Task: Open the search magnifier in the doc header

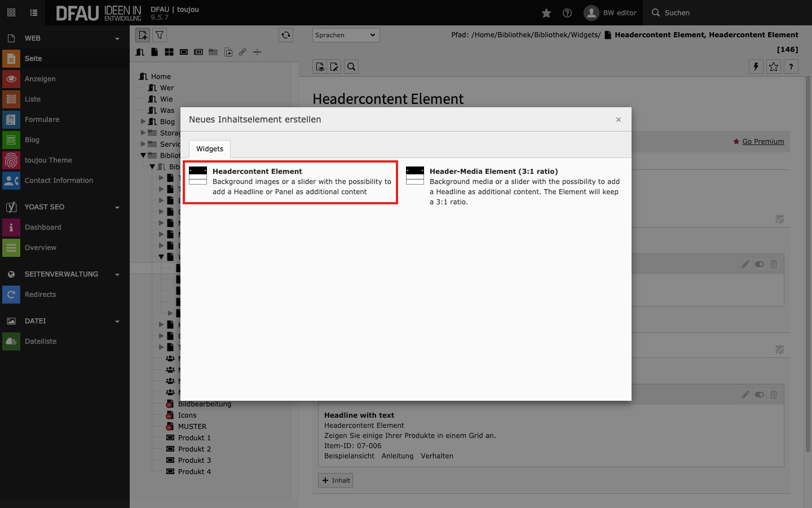Action: click(x=351, y=67)
